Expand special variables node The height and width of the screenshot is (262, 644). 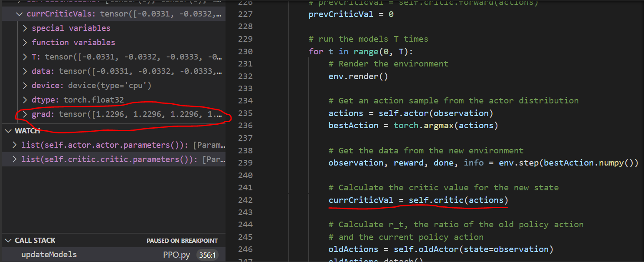(25, 28)
